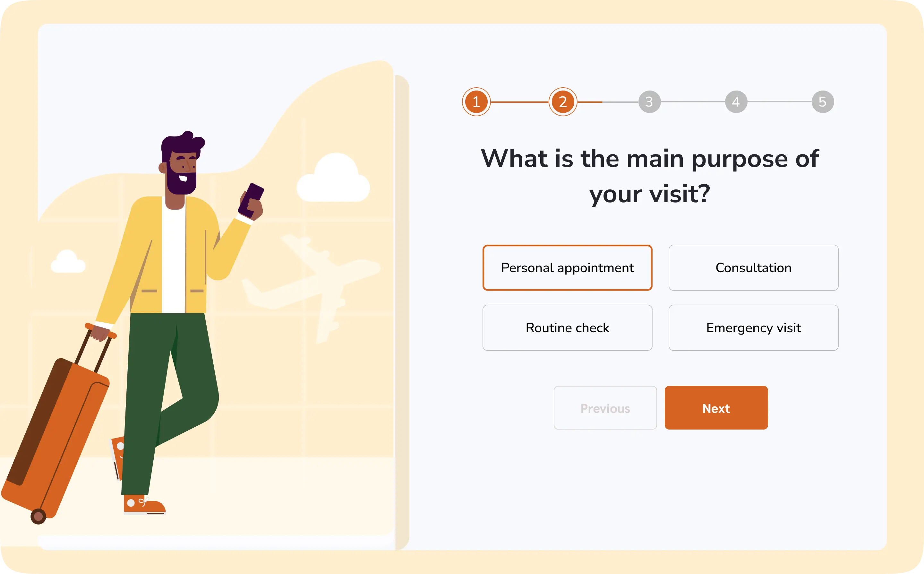924x574 pixels.
Task: Select the Emergency visit option
Action: coord(753,328)
